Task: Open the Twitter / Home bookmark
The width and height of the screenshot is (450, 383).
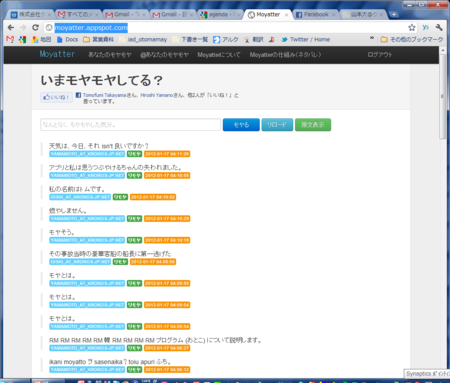Action: 305,40
